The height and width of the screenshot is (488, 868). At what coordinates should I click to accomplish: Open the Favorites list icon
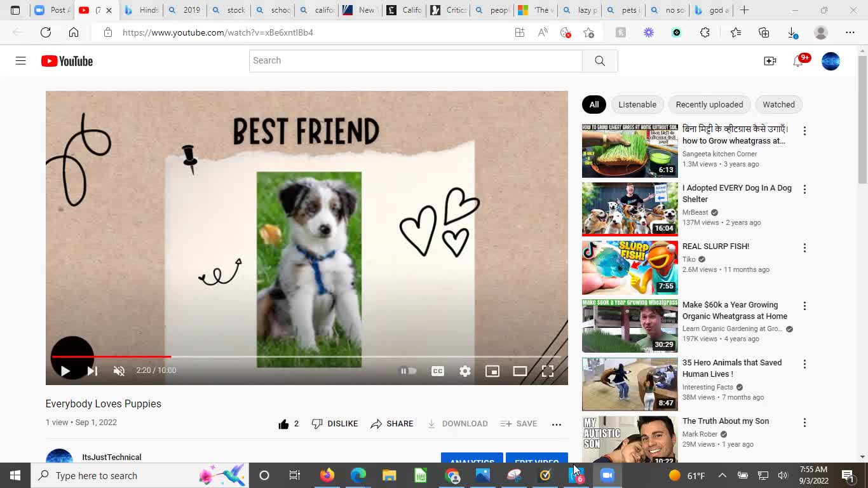[736, 32]
